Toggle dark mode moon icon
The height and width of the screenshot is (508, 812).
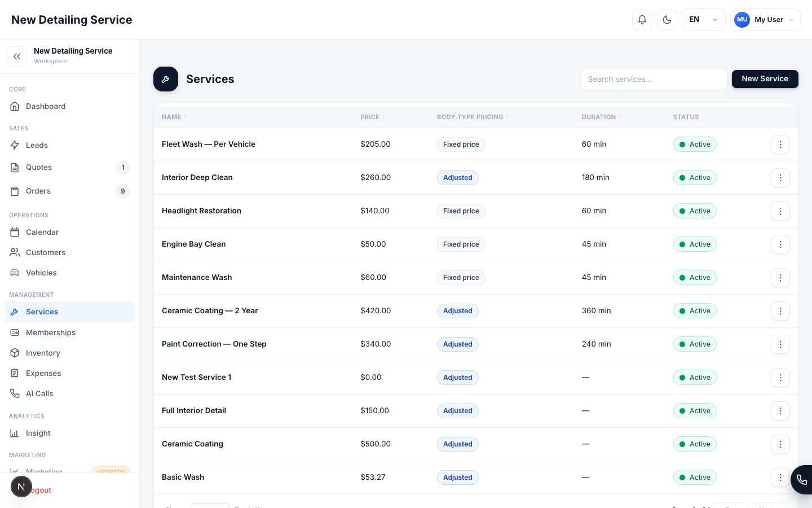667,20
